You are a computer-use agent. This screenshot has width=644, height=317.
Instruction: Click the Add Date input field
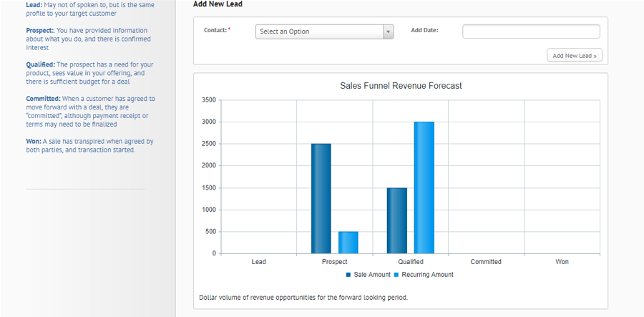(x=530, y=31)
